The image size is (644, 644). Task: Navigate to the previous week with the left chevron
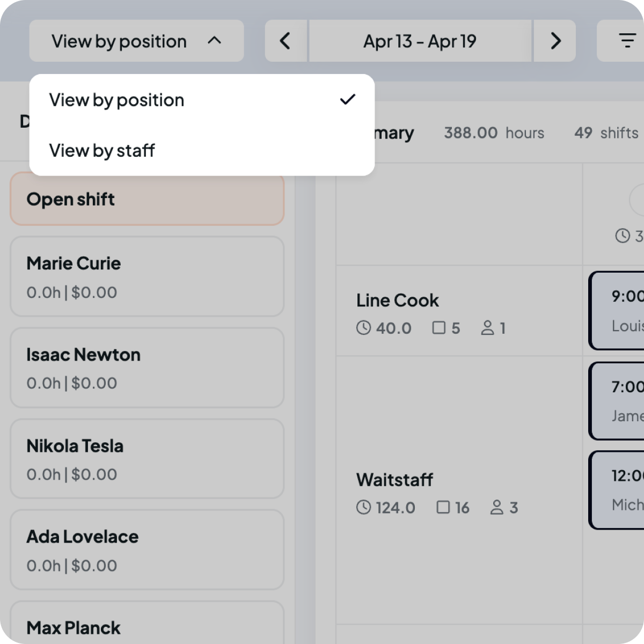[x=285, y=41]
